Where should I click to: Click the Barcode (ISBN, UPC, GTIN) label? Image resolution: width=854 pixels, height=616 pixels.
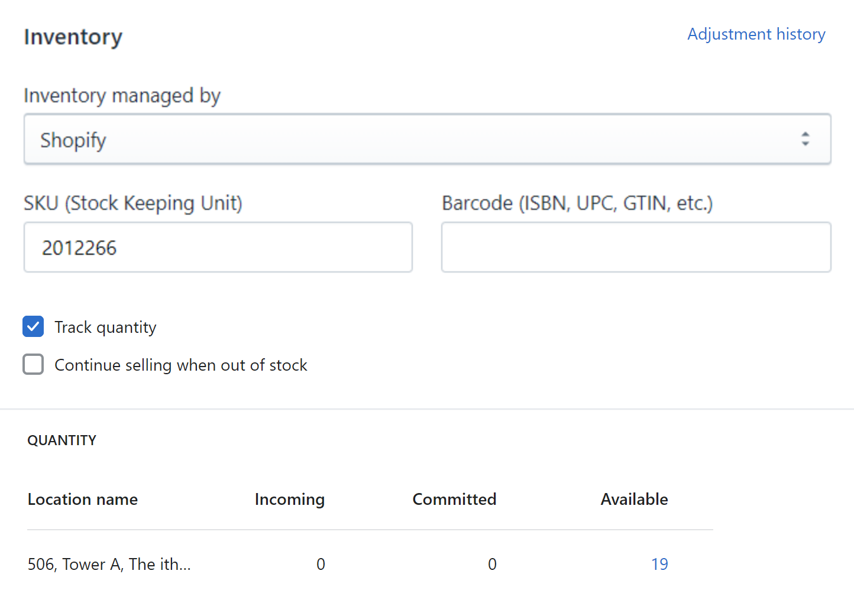point(577,203)
